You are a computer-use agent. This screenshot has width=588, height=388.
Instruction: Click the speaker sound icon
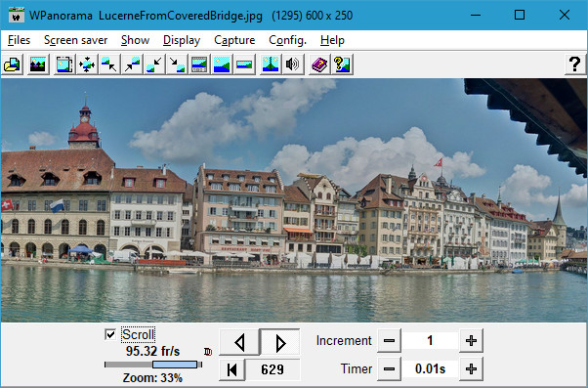[x=293, y=65]
